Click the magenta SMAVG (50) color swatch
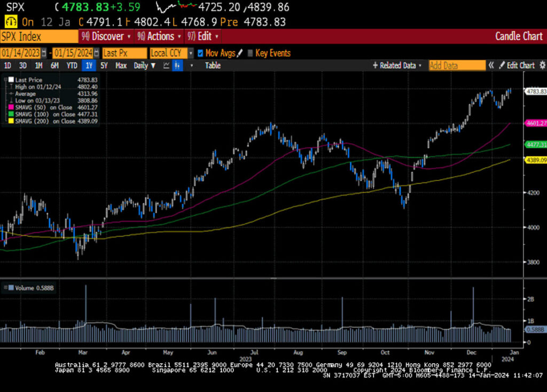The width and height of the screenshot is (547, 392). tap(10, 108)
